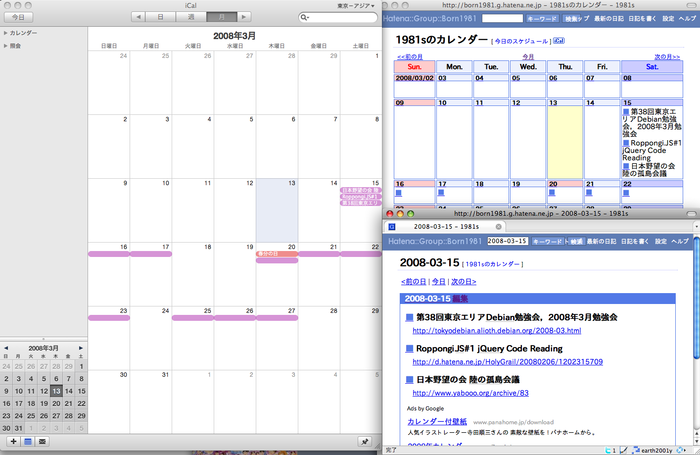Click the blue square icon beside RoppongiJS#1 heading
This screenshot has width=700, height=455.
(x=409, y=349)
